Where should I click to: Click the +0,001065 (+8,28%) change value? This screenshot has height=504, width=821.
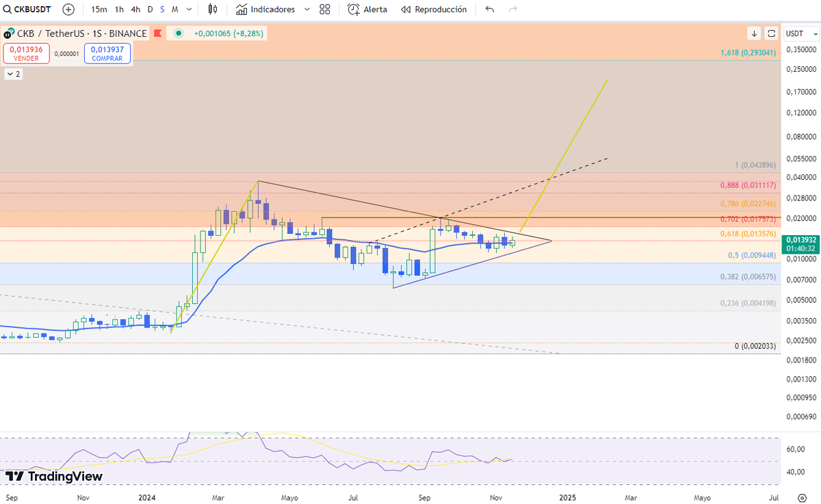tap(229, 33)
